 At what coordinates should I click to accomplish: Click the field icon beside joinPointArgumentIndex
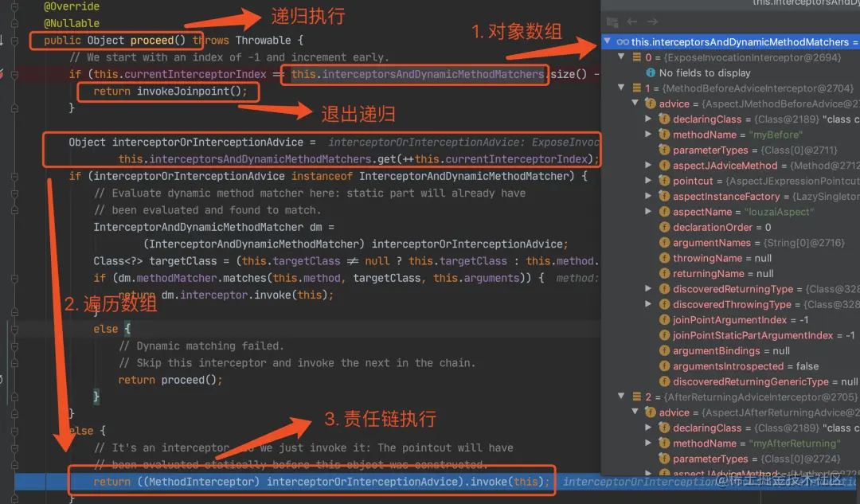coord(664,320)
